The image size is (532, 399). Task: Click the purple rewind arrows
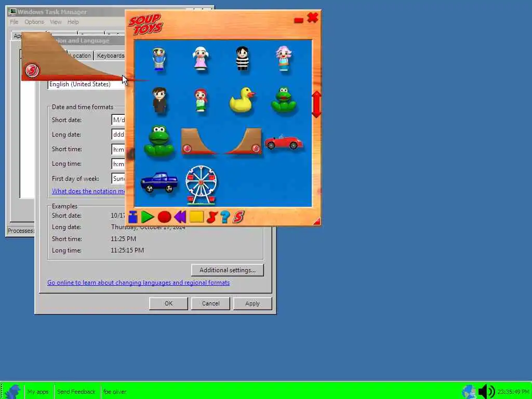180,217
